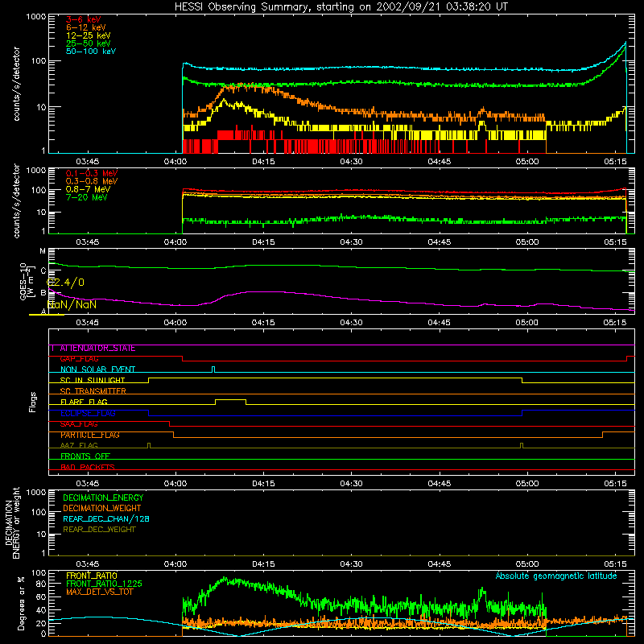The width and height of the screenshot is (644, 644).
Task: Click the HESSI Observing Summary plot title
Action: coord(341,7)
